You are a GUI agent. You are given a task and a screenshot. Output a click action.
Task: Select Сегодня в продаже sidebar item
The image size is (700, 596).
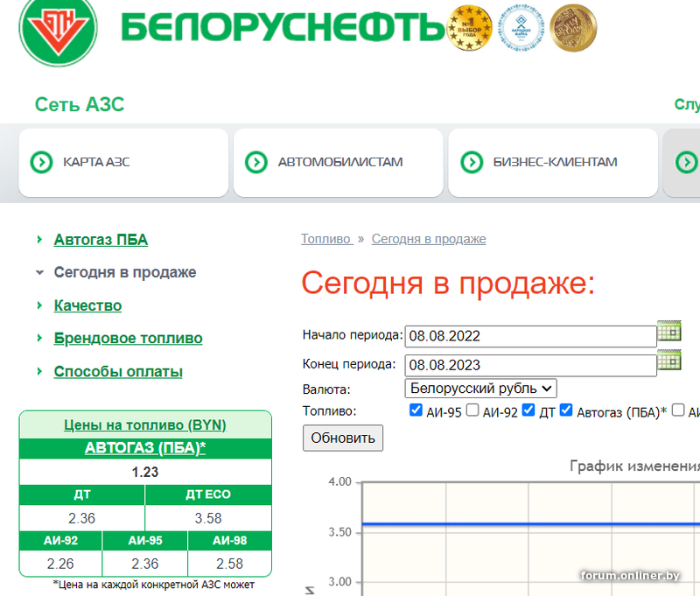[x=125, y=272]
